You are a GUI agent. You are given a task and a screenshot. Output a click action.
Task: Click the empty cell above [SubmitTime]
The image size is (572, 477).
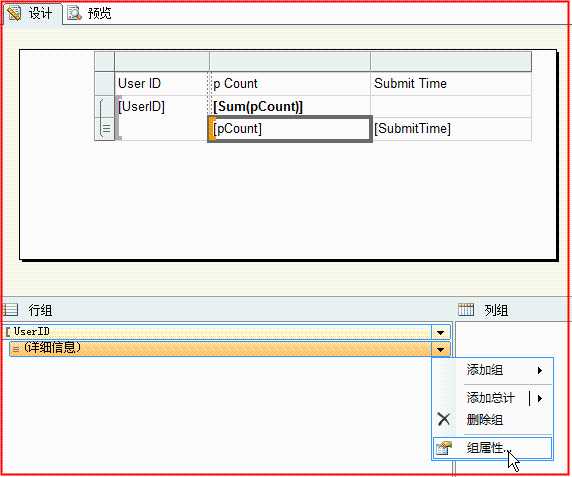(x=451, y=106)
